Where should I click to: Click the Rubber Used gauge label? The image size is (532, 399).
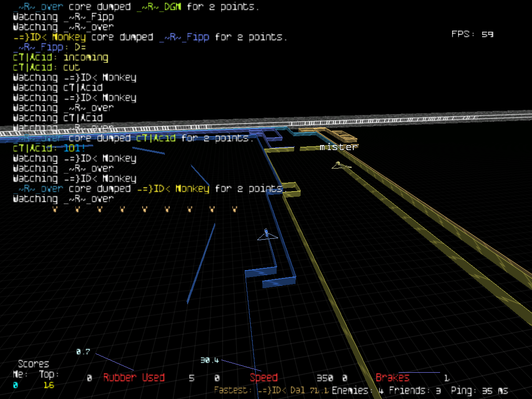click(x=134, y=378)
